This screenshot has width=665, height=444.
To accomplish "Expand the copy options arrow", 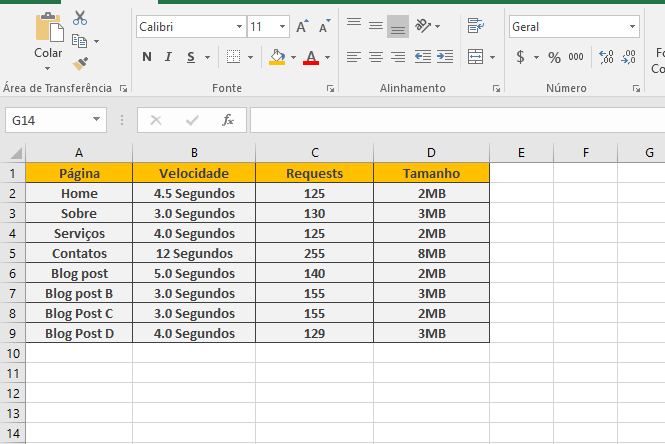I will 96,41.
